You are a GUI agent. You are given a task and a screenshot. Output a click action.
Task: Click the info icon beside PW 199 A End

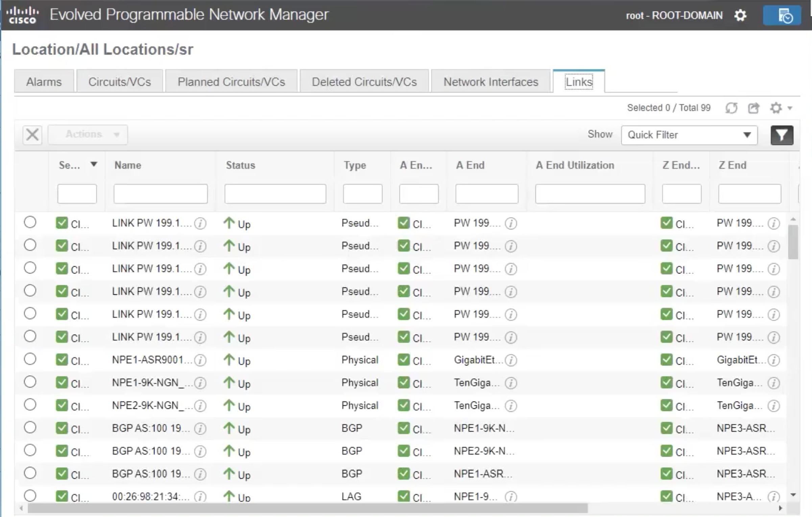pyautogui.click(x=511, y=223)
